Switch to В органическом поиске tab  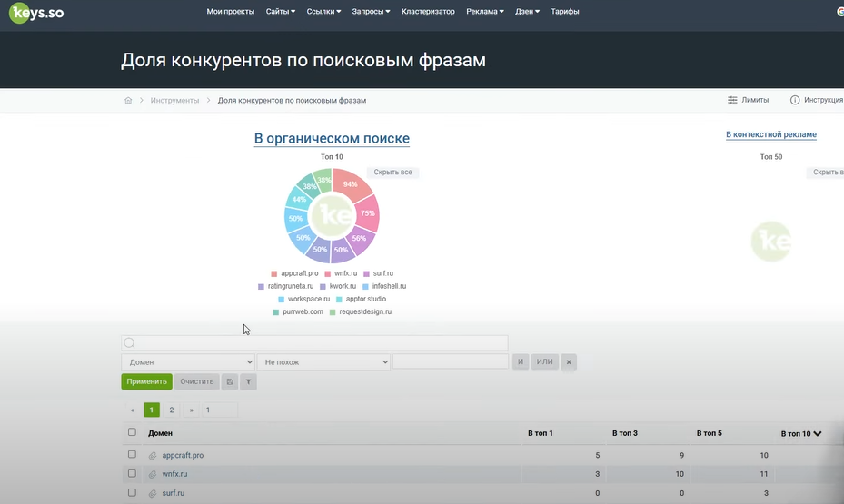(x=332, y=138)
